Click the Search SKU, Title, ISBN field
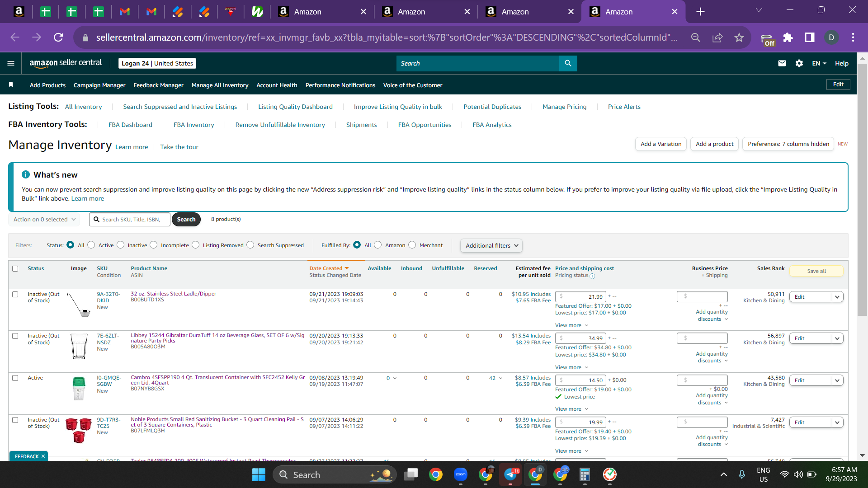Viewport: 868px width, 488px height. pyautogui.click(x=130, y=220)
